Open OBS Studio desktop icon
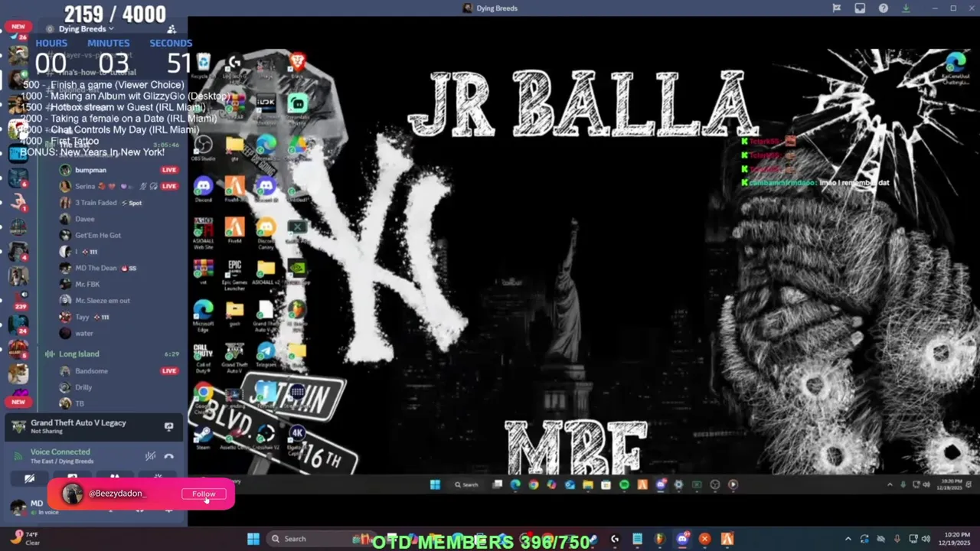Image resolution: width=980 pixels, height=551 pixels. tap(203, 148)
